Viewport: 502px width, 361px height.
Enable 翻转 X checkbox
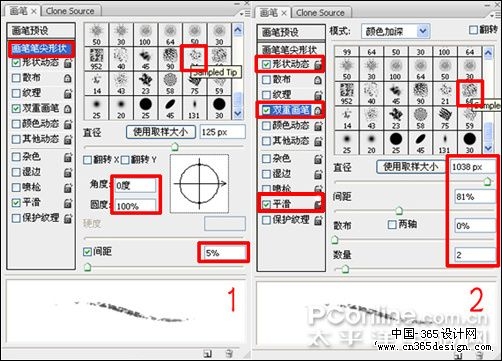87,160
